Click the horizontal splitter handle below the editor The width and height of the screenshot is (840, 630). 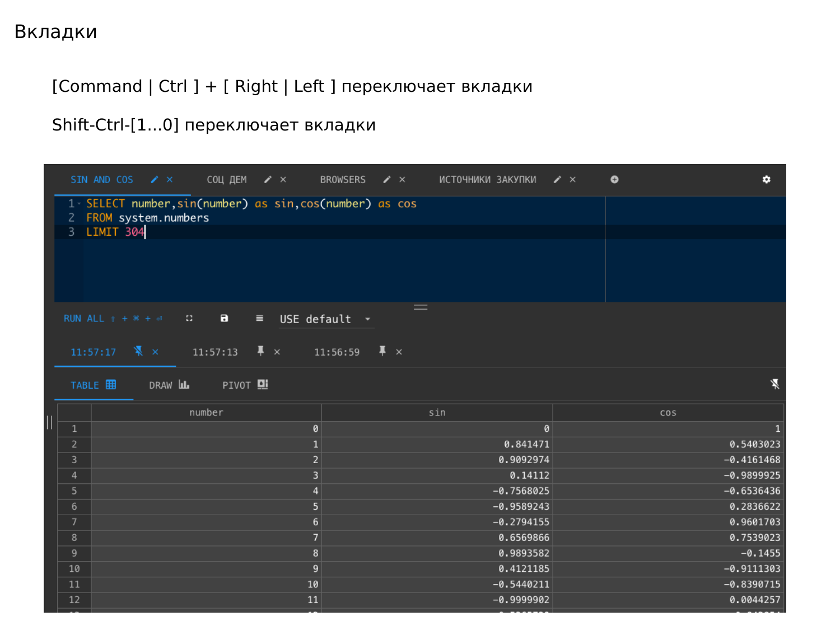[x=421, y=307]
